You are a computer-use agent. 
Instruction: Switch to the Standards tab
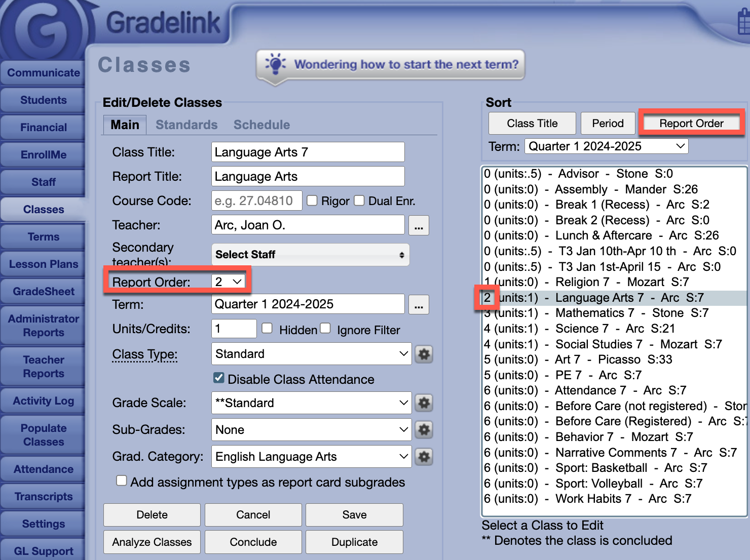(186, 125)
